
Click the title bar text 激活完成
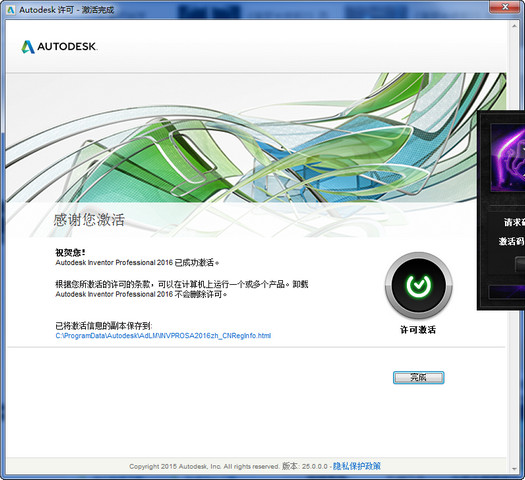(x=98, y=10)
